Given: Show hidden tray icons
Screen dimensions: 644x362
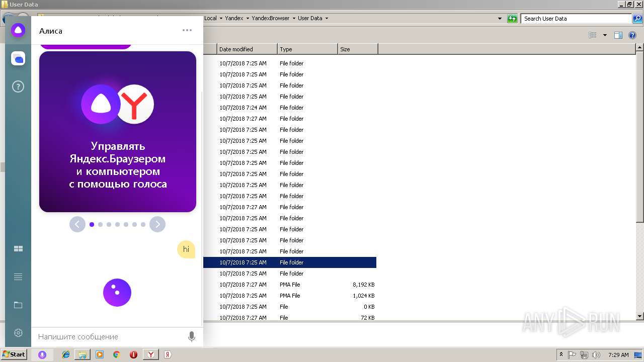Looking at the screenshot, I should pyautogui.click(x=561, y=354).
